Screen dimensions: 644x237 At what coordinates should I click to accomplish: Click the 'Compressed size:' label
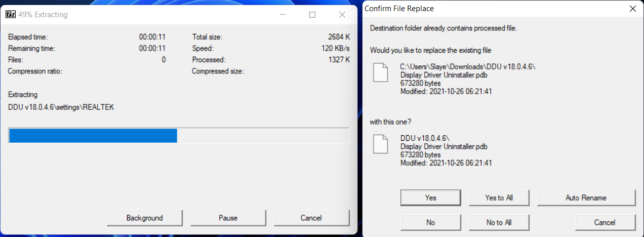pos(218,71)
